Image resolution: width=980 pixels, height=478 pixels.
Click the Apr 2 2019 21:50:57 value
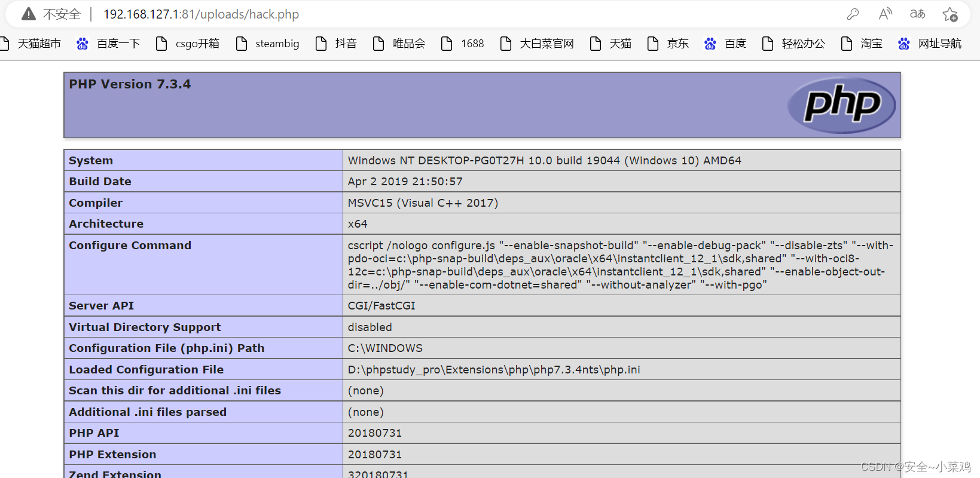coord(405,182)
